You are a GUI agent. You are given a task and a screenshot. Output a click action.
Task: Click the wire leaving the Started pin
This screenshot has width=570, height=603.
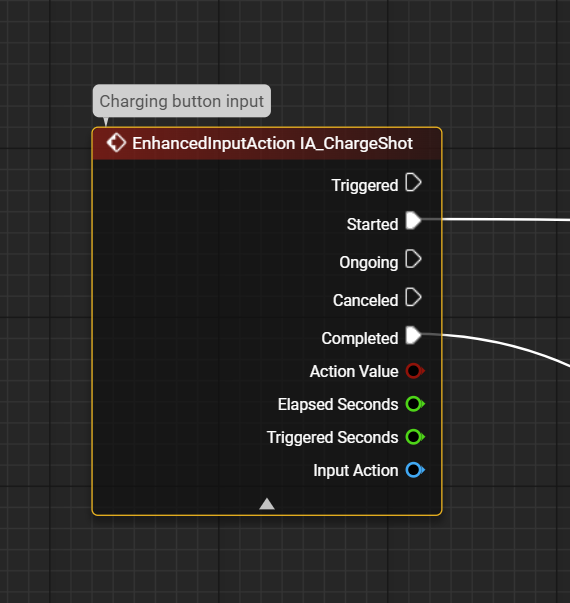click(x=500, y=220)
